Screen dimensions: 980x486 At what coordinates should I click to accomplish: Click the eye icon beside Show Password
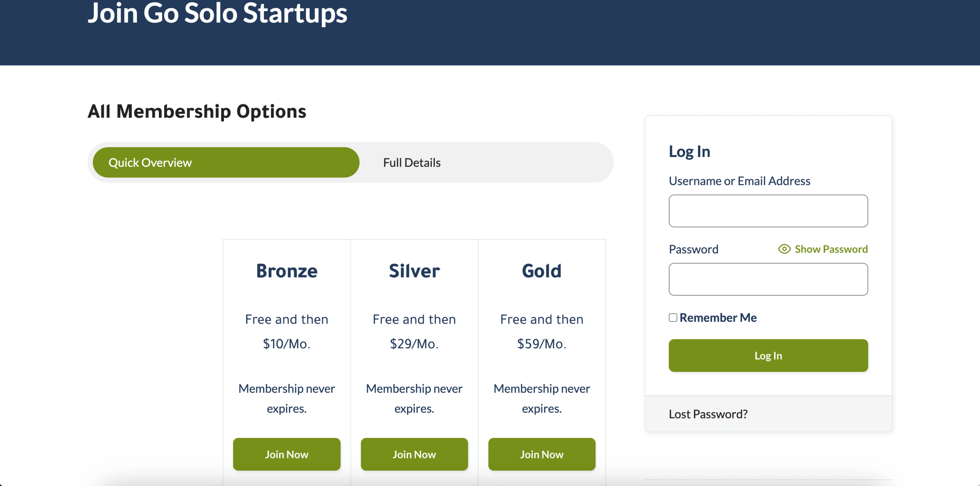784,249
